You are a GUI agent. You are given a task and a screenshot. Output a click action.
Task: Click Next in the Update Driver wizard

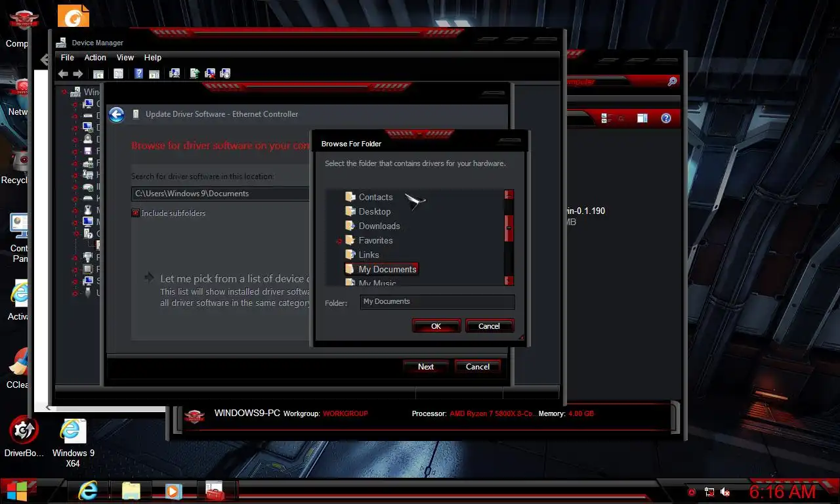pyautogui.click(x=426, y=367)
